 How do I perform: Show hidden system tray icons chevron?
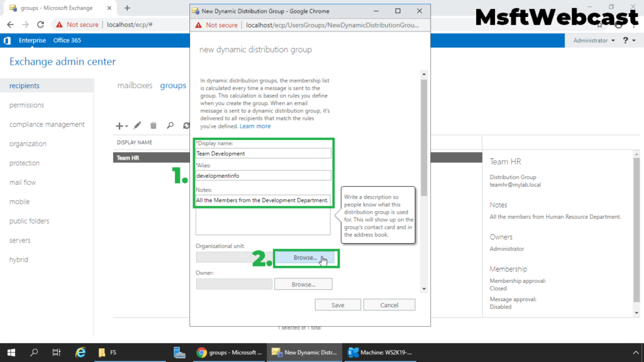click(636, 352)
